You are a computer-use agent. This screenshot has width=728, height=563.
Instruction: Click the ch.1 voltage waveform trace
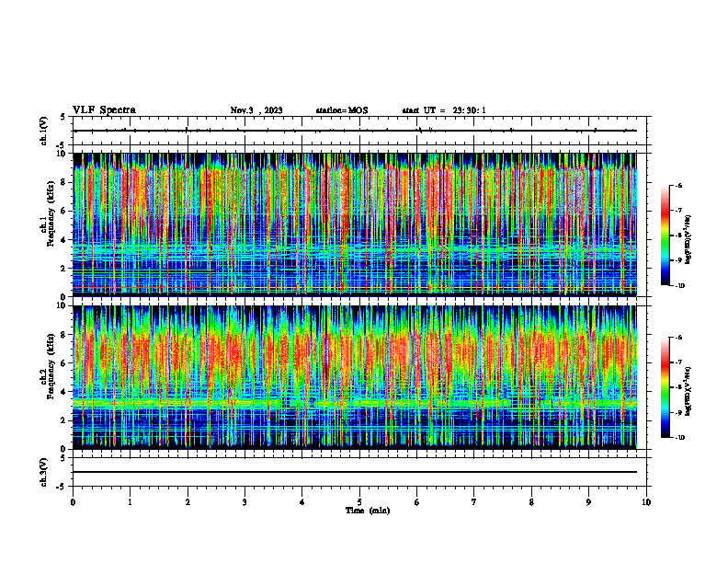click(355, 131)
